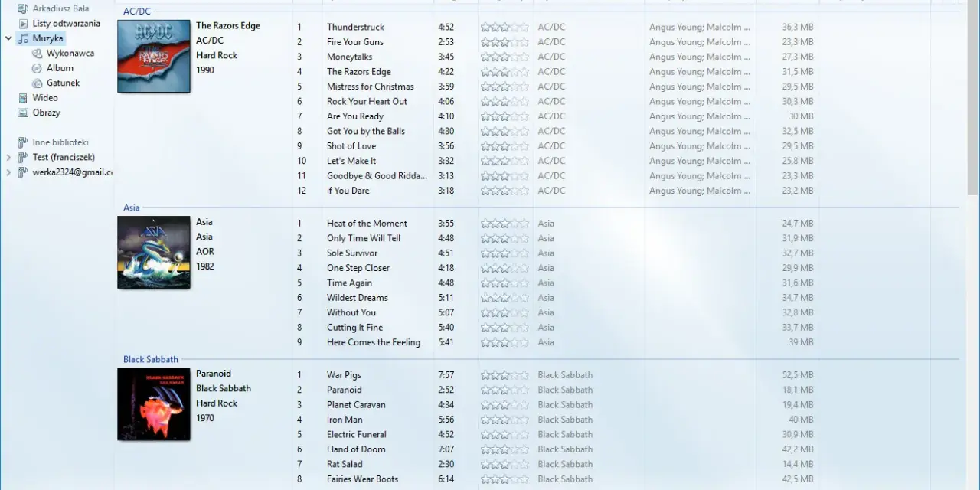Select the track Rat Salad

point(345,464)
